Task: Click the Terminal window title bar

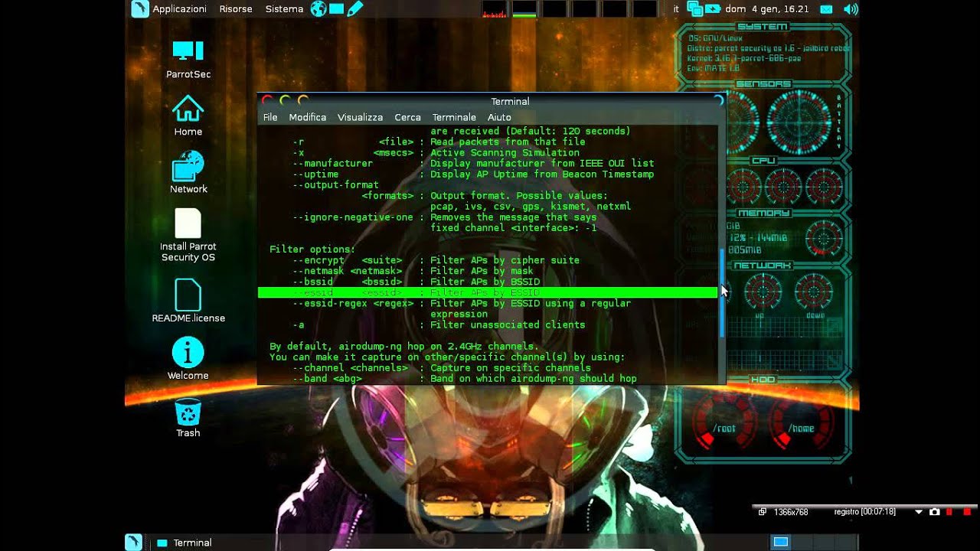Action: click(492, 101)
